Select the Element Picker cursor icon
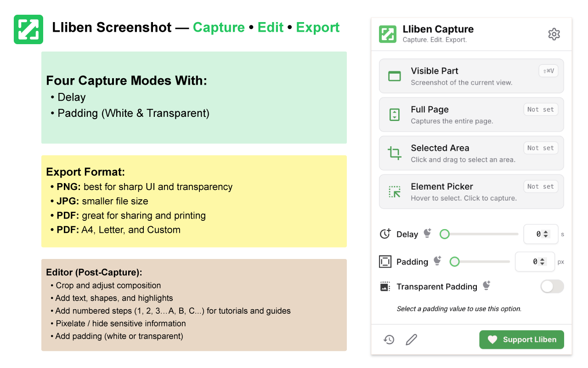588x368 pixels. click(395, 192)
